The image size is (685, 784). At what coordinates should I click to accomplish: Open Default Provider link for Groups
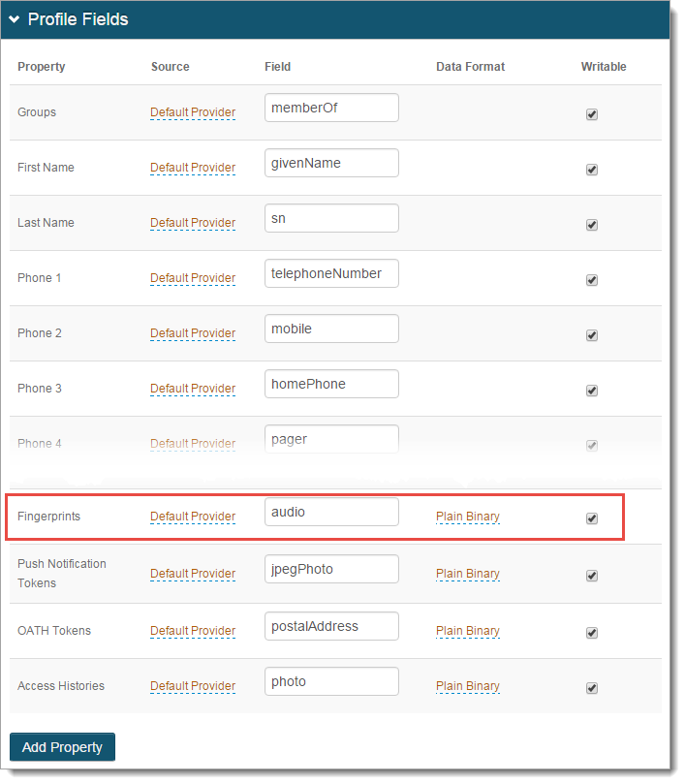[x=193, y=112]
